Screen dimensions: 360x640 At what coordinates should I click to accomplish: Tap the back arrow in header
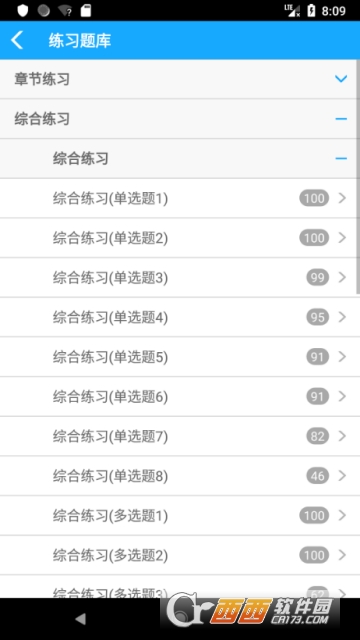click(x=17, y=40)
